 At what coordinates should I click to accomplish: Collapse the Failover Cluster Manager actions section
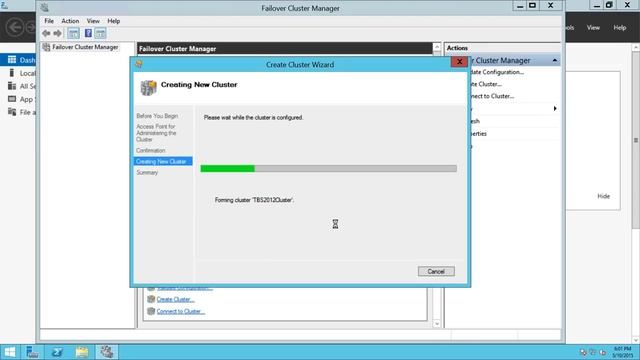click(x=555, y=60)
